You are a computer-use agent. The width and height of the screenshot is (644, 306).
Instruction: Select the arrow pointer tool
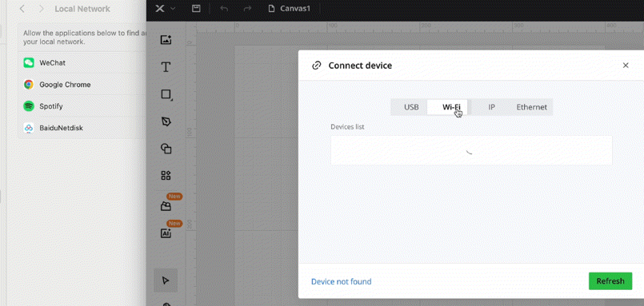(166, 280)
